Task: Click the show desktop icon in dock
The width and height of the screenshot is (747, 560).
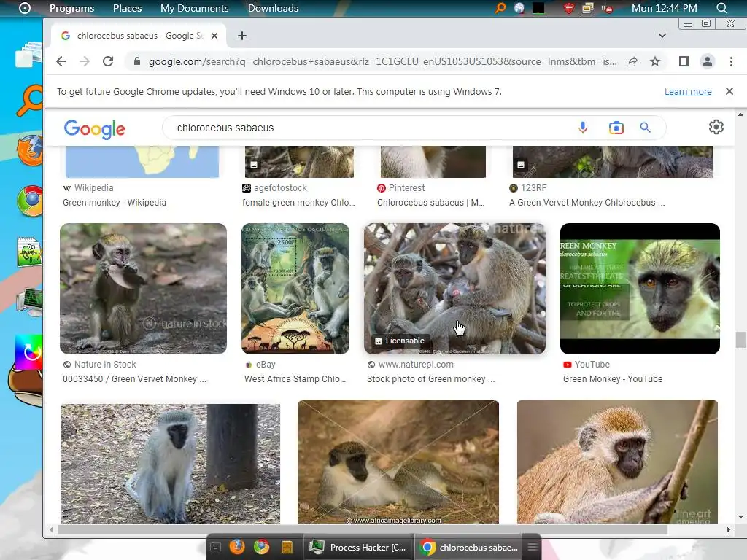Action: [215, 548]
